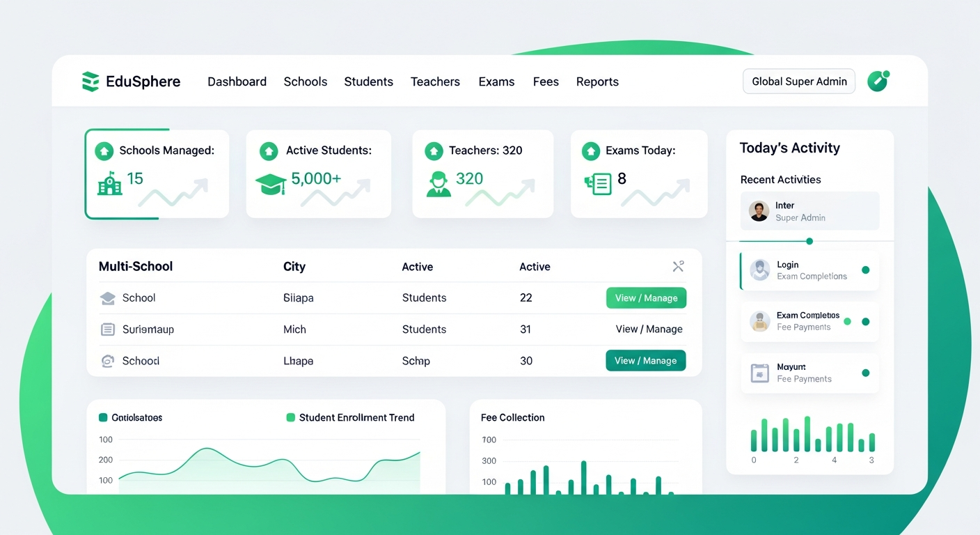The image size is (980, 535).
Task: Toggle the status dot on Mayurn activity
Action: [x=866, y=373]
